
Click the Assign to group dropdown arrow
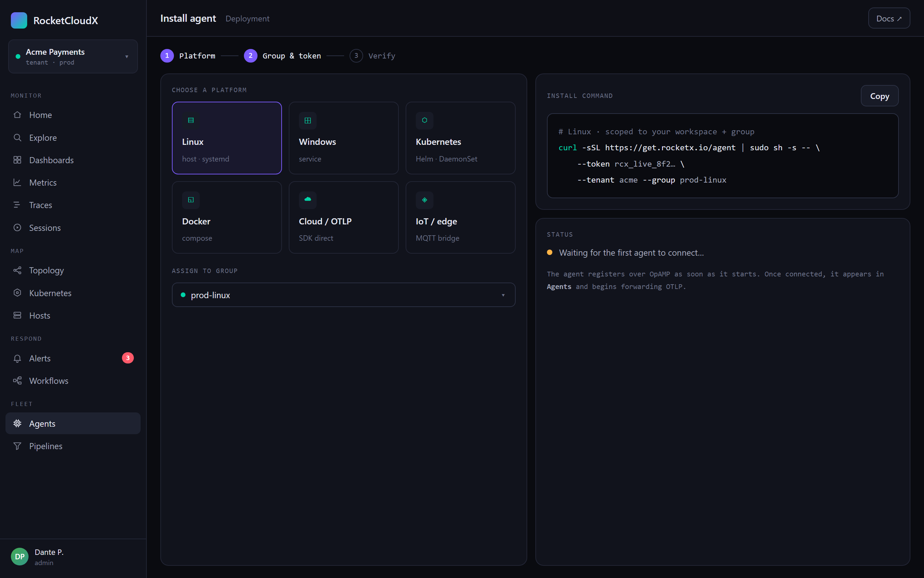tap(503, 295)
